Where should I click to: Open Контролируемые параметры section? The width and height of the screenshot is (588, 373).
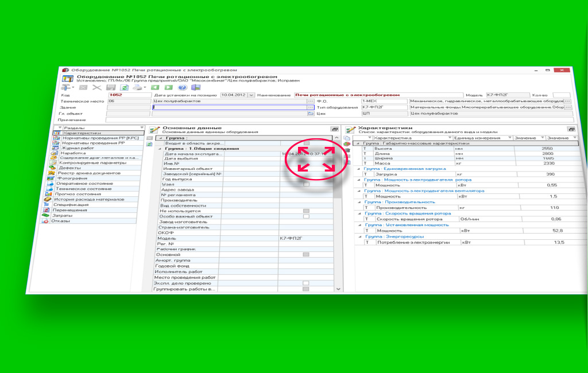[x=92, y=163]
